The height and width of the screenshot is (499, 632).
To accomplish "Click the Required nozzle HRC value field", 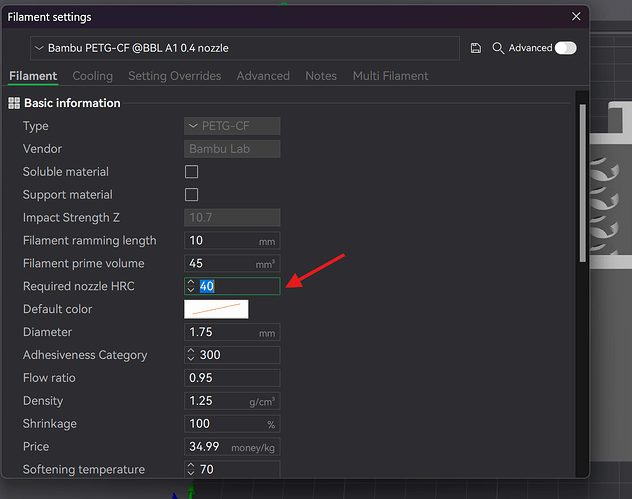I will (x=232, y=286).
